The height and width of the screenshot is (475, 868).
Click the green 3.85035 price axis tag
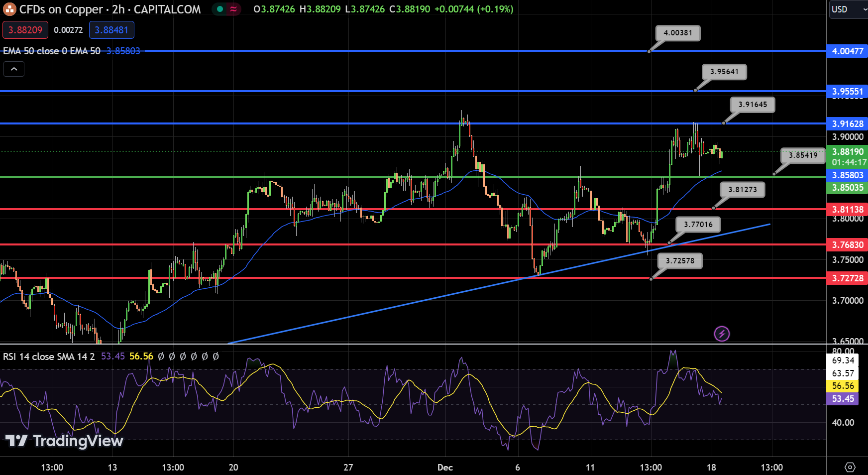(848, 188)
